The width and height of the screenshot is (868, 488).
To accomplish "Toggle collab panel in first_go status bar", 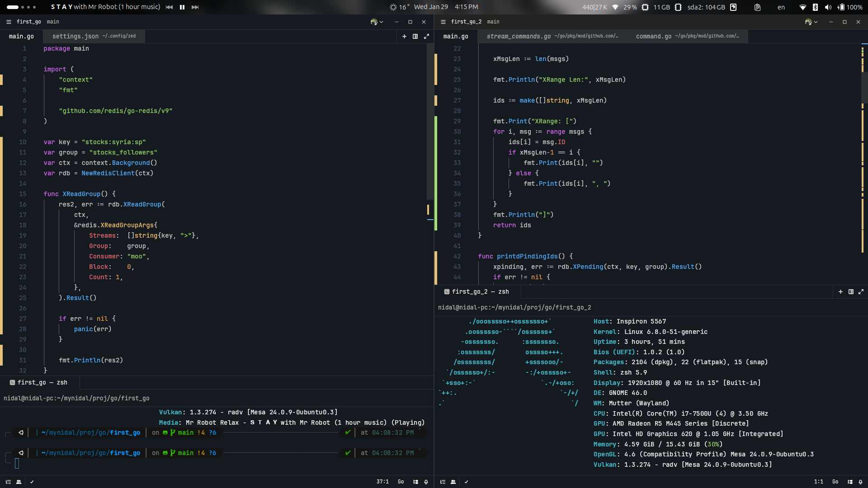I will (x=19, y=482).
